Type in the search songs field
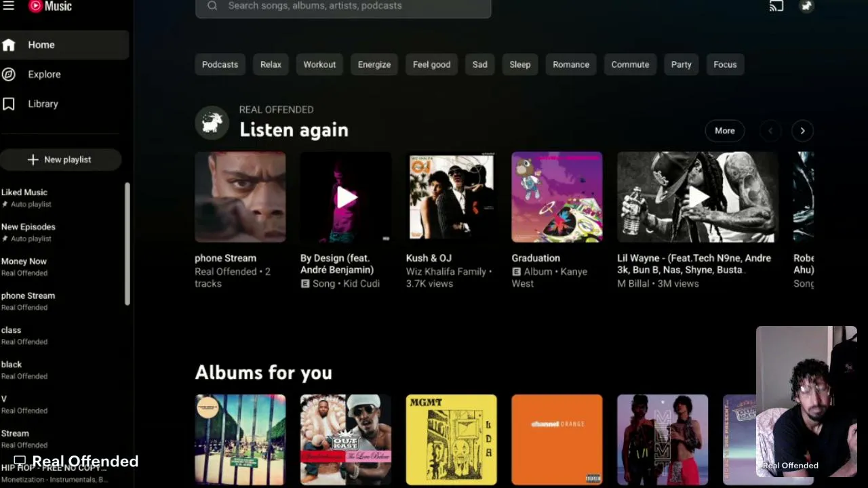The height and width of the screenshot is (488, 868). (x=343, y=6)
